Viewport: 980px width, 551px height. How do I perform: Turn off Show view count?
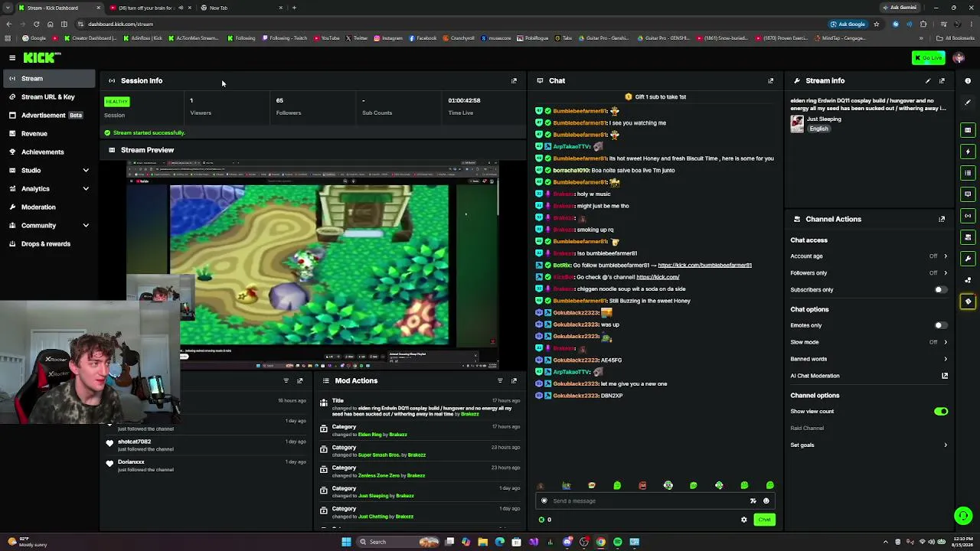click(941, 412)
